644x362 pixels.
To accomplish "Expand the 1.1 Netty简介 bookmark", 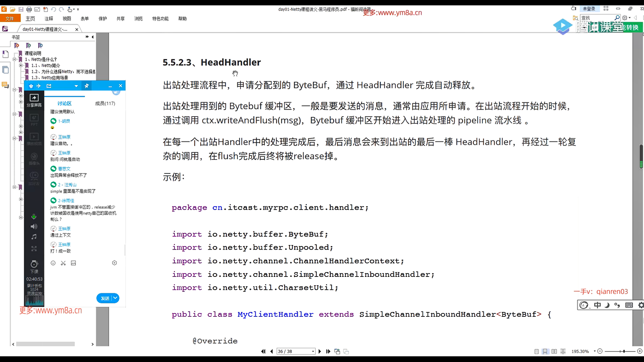I will [21, 65].
